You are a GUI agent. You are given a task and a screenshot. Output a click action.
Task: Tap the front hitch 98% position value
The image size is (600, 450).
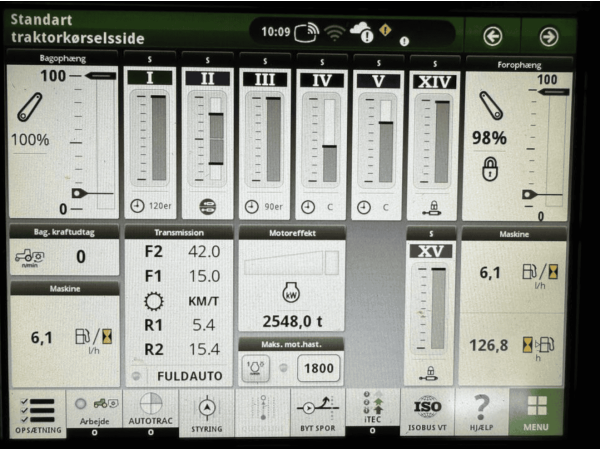489,138
